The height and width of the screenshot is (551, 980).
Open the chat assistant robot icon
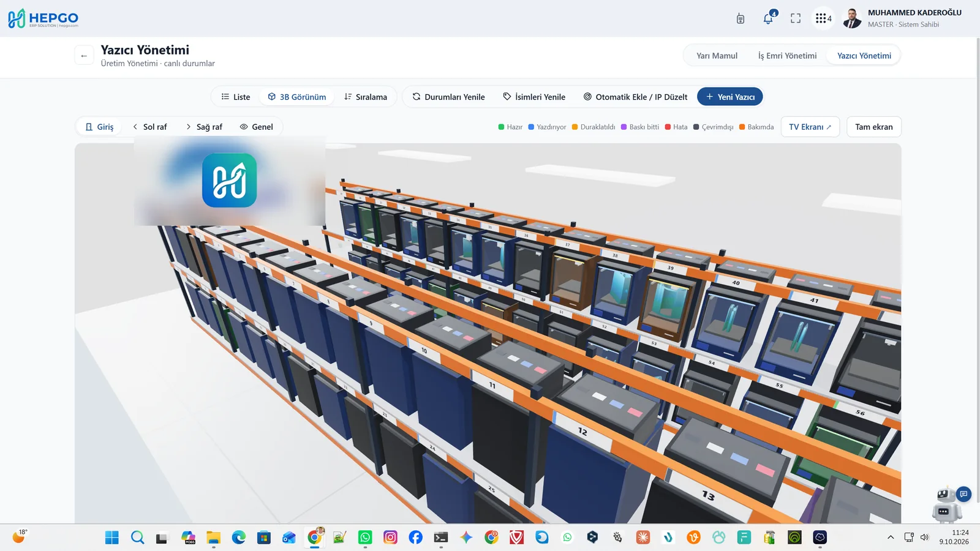pos(948,504)
